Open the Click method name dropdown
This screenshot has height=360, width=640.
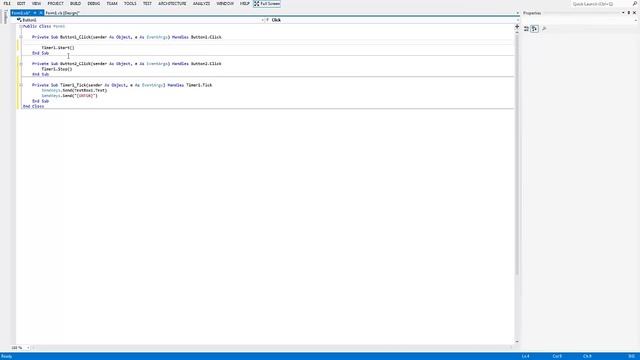393,20
